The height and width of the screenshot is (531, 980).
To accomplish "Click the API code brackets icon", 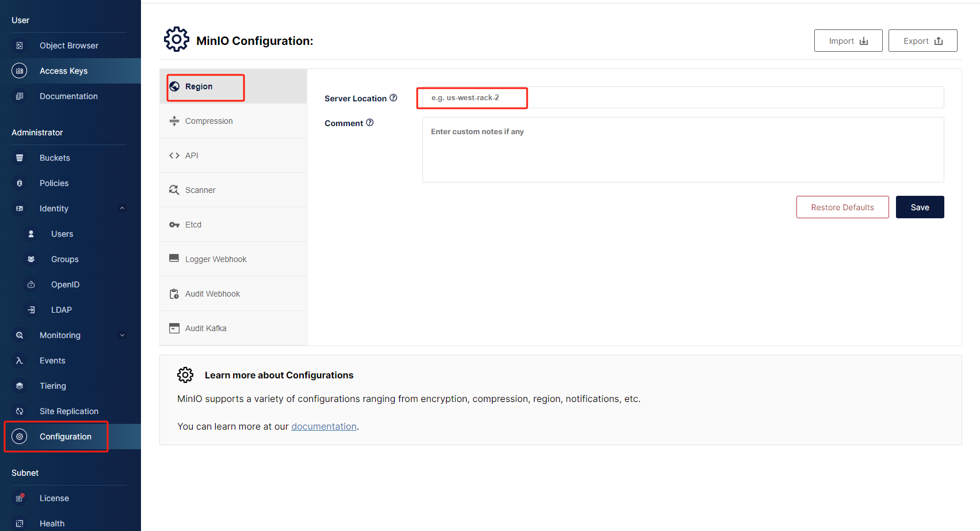I will coord(174,155).
